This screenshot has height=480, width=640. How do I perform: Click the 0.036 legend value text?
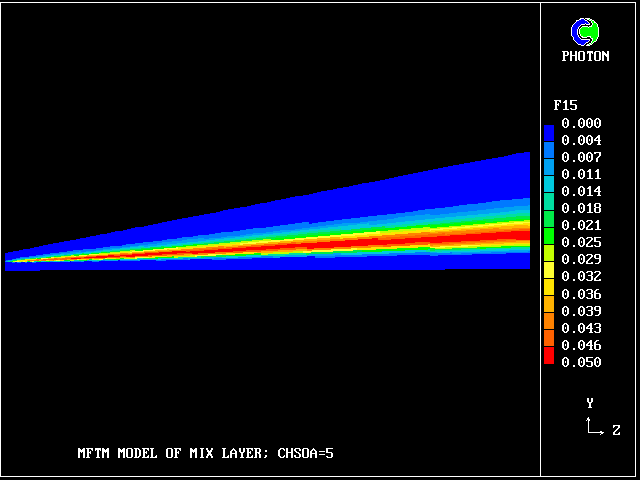(x=581, y=294)
